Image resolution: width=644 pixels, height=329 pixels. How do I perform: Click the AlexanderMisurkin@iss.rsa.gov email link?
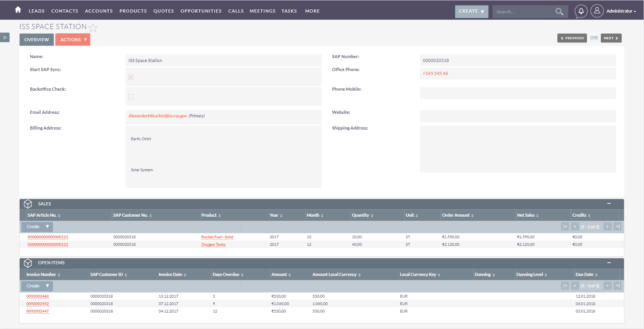(158, 116)
